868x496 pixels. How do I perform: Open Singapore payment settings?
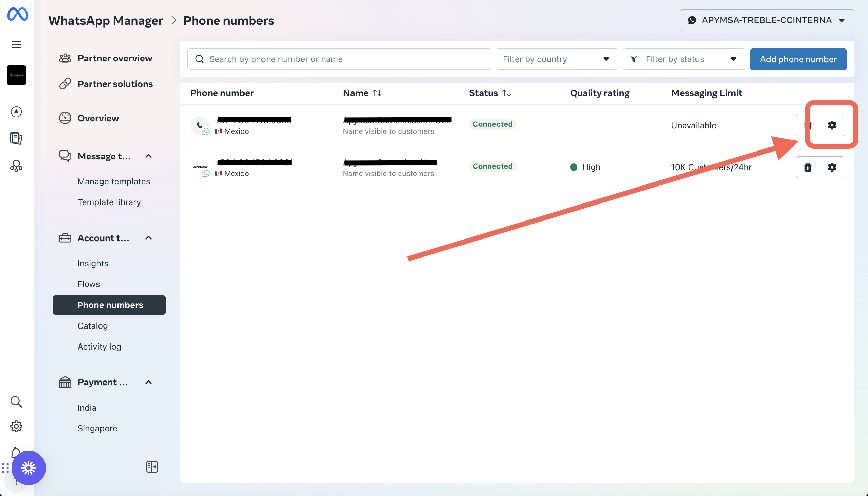pyautogui.click(x=97, y=428)
